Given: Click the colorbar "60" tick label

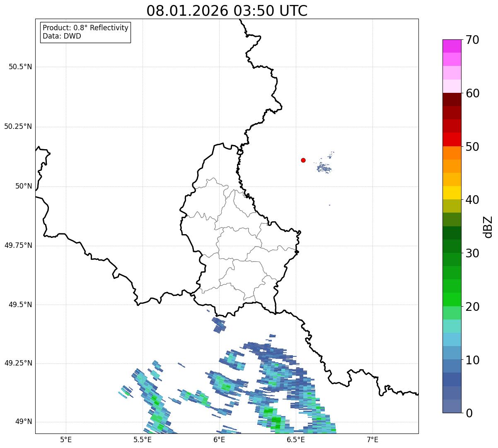Looking at the screenshot, I should tap(472, 93).
